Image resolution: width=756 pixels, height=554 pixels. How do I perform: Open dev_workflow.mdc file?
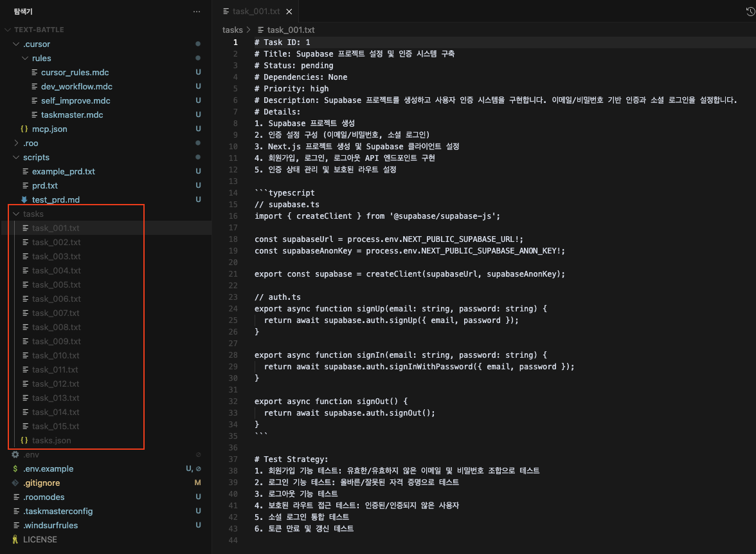coord(76,86)
